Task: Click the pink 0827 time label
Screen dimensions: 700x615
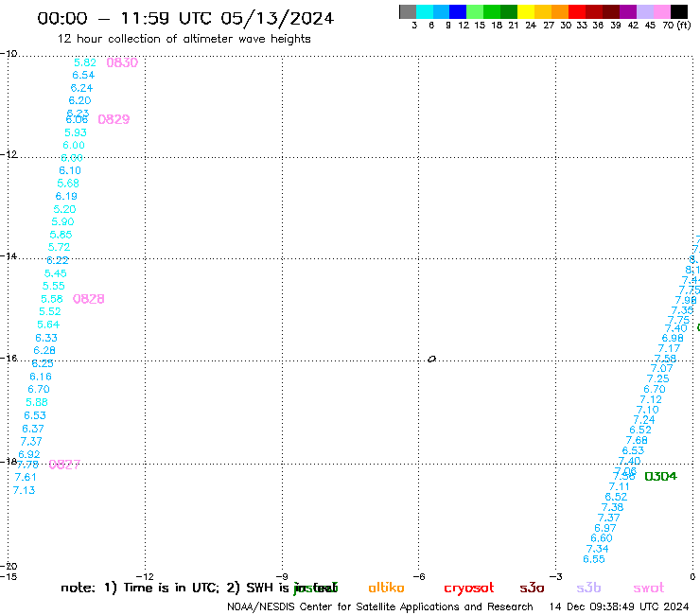Action: click(x=64, y=465)
